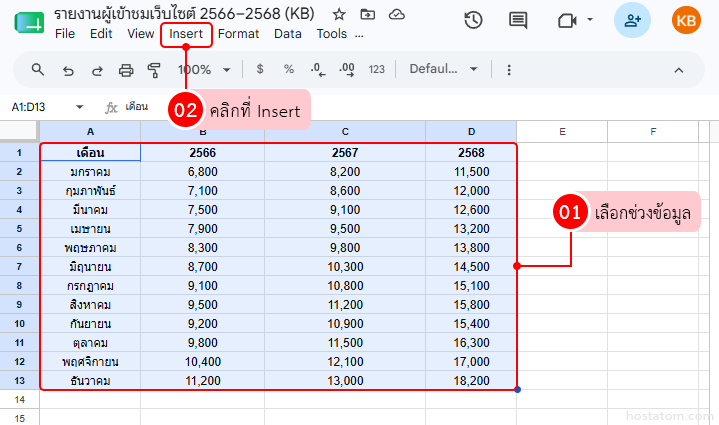Undo the last action
This screenshot has width=719, height=425.
68,71
